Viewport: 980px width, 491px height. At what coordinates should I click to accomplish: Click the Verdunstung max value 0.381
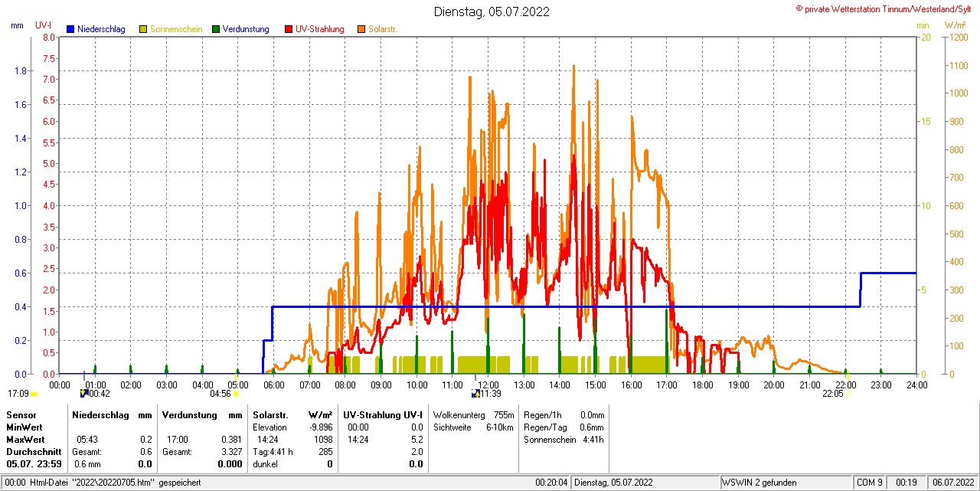point(230,440)
